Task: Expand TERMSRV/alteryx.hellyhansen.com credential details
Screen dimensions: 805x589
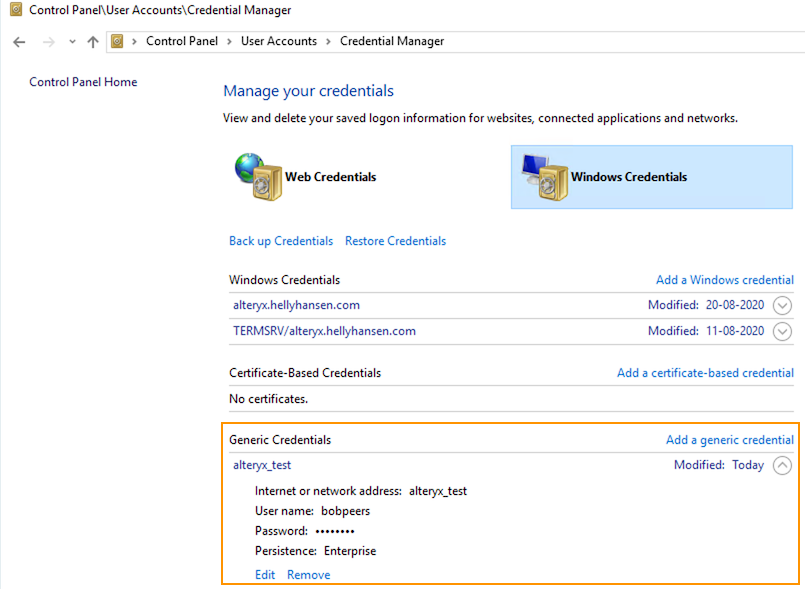Action: [x=781, y=330]
